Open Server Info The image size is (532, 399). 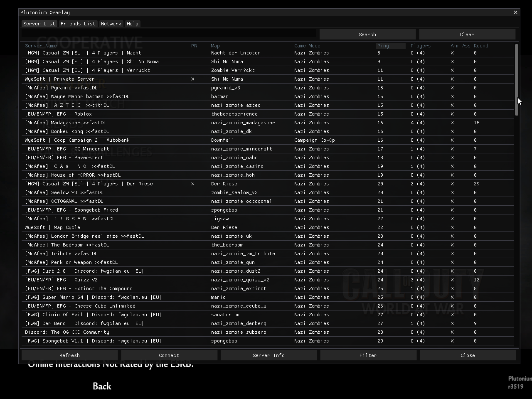point(268,355)
